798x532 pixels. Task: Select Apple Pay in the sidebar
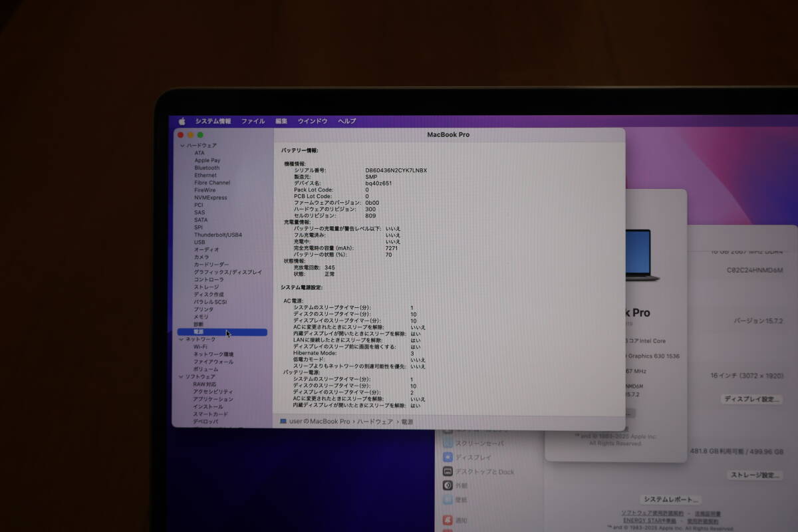207,160
